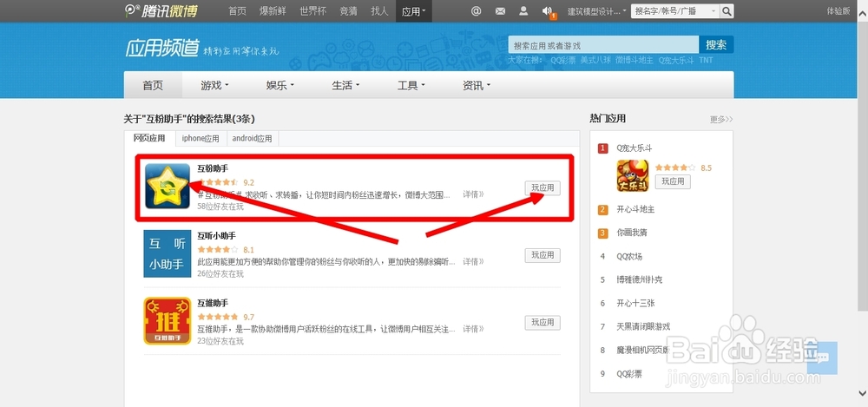The height and width of the screenshot is (407, 868).
Task: Expand the 建筑模型设计 account dropdown
Action: [597, 11]
